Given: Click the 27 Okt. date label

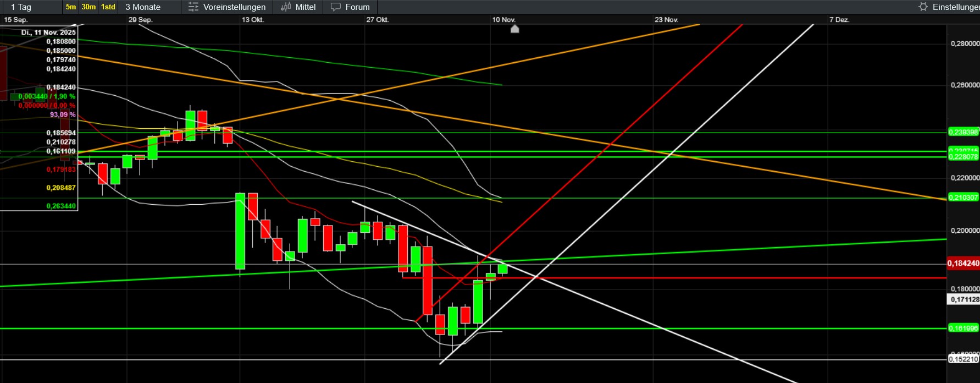Looking at the screenshot, I should point(378,20).
